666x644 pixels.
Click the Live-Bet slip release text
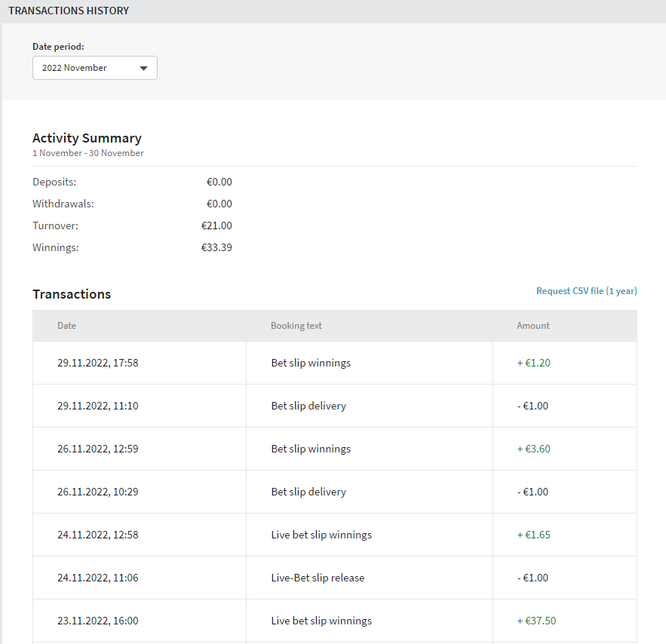318,578
